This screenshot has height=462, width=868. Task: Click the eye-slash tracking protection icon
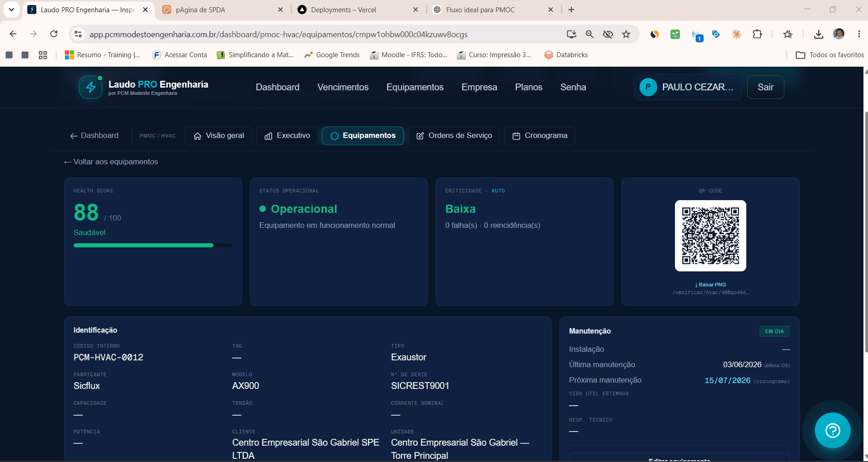608,34
